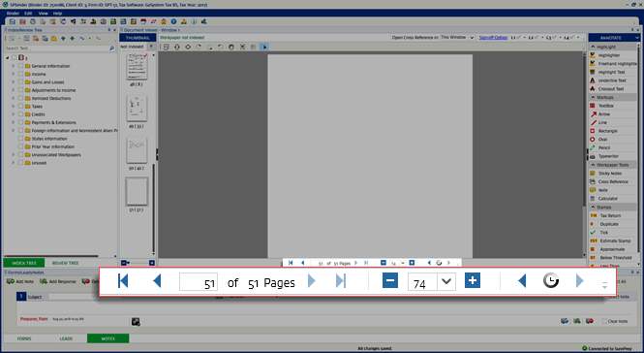The image size is (644, 353).
Task: Open the View menu
Action: [x=44, y=14]
